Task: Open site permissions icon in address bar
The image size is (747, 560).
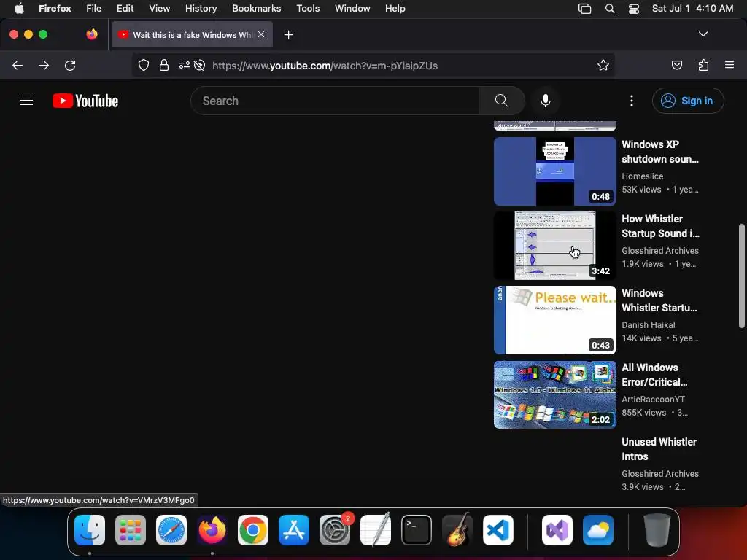Action: pos(185,65)
